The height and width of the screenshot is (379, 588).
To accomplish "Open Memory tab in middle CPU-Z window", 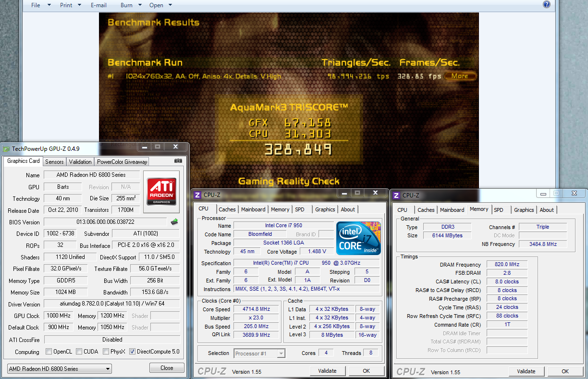I will [280, 209].
